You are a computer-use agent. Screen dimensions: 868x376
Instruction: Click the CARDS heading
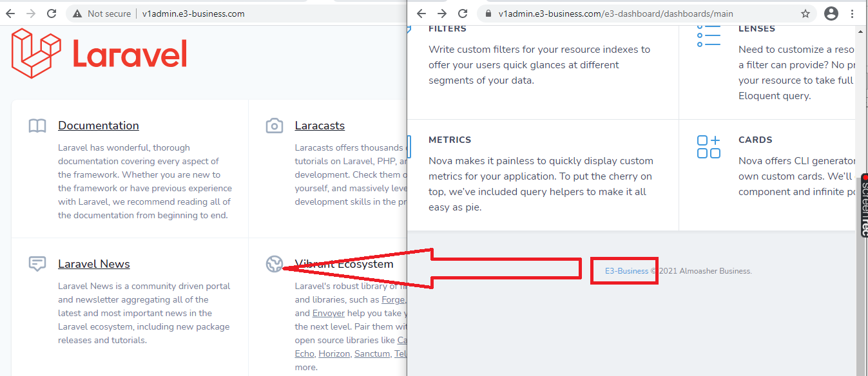(x=755, y=140)
